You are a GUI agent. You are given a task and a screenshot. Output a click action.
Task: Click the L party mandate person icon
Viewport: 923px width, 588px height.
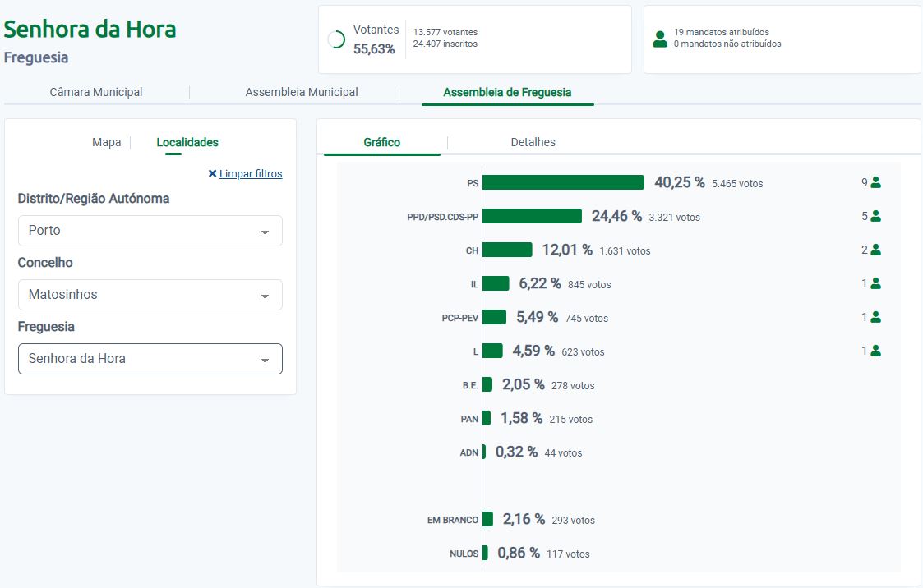[875, 351]
